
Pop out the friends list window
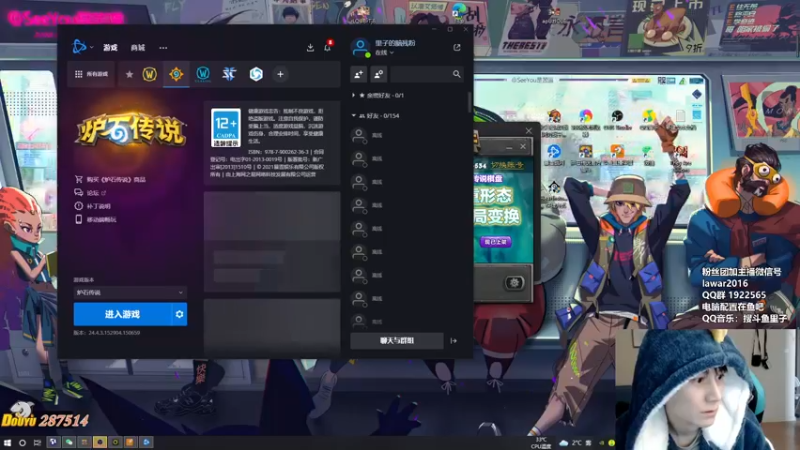pyautogui.click(x=457, y=47)
